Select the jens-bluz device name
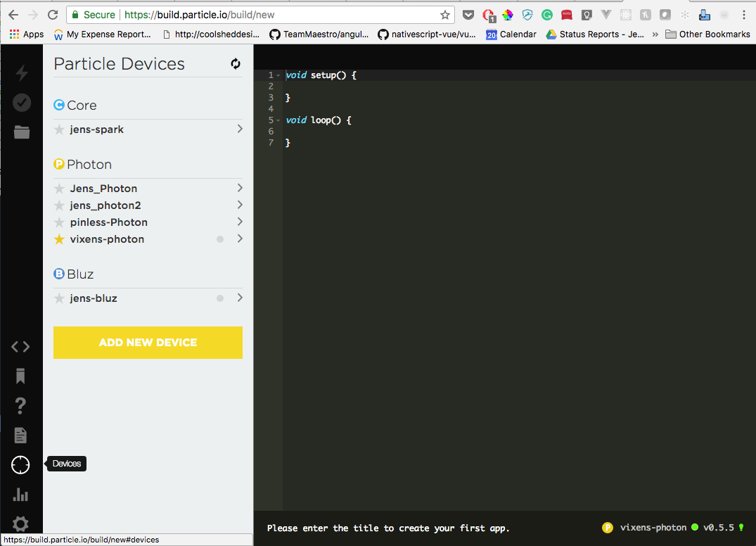The height and width of the screenshot is (546, 756). coord(94,298)
